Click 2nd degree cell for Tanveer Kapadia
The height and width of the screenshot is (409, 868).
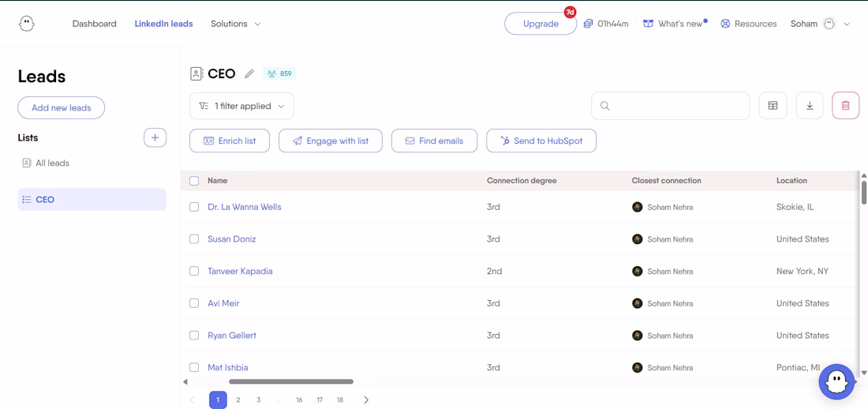tap(494, 271)
